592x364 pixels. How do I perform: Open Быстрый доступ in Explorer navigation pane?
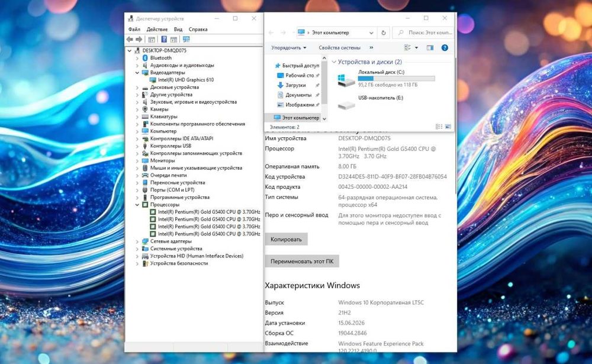301,65
